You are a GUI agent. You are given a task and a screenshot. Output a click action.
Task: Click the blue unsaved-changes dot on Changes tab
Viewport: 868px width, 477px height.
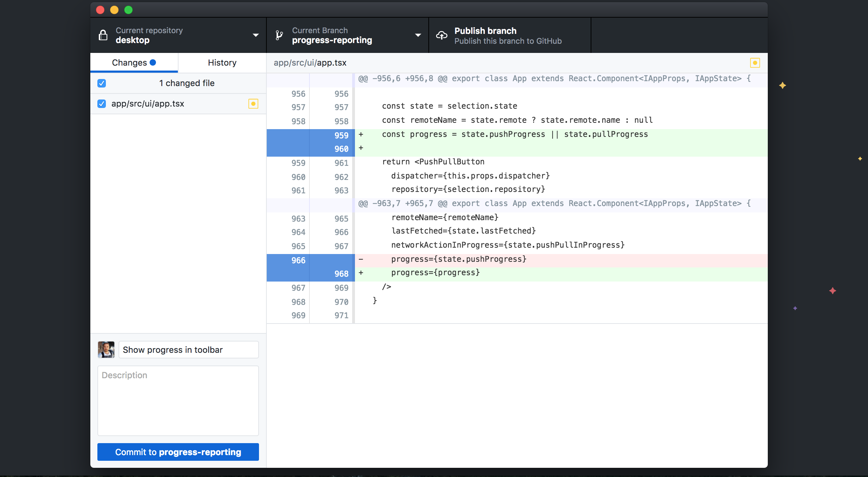click(153, 62)
